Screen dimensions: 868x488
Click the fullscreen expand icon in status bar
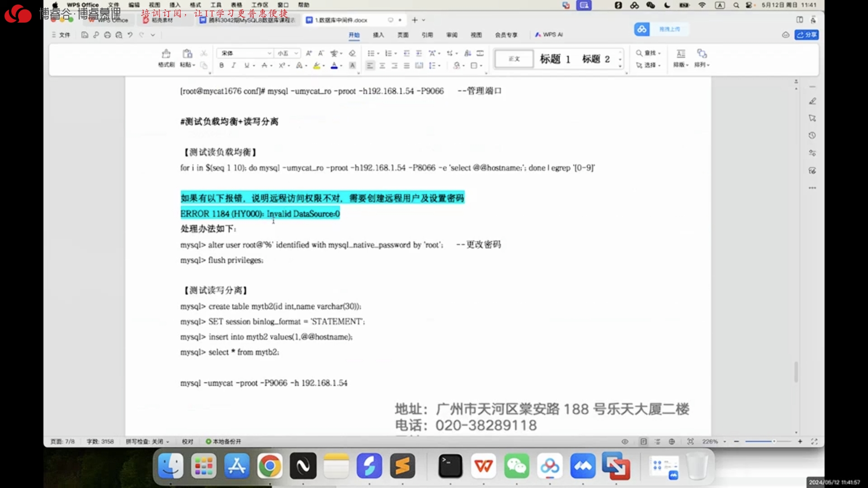[814, 441]
